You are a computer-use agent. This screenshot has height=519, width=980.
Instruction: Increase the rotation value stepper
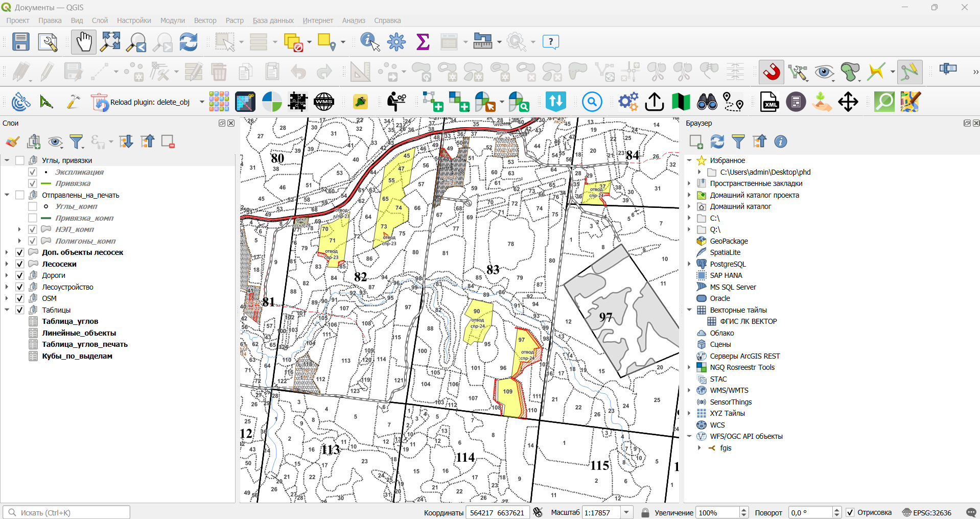(x=836, y=510)
